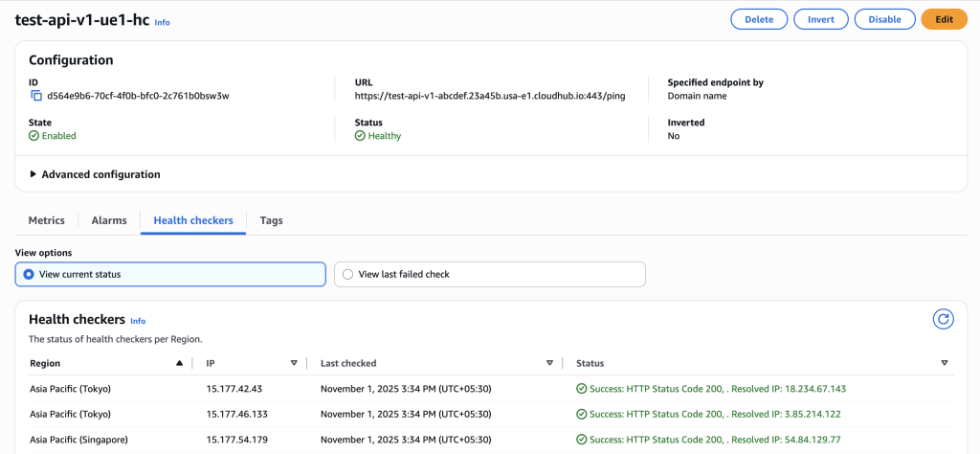Click success icon in second Tokyo row
This screenshot has height=454, width=980.
pyautogui.click(x=581, y=414)
